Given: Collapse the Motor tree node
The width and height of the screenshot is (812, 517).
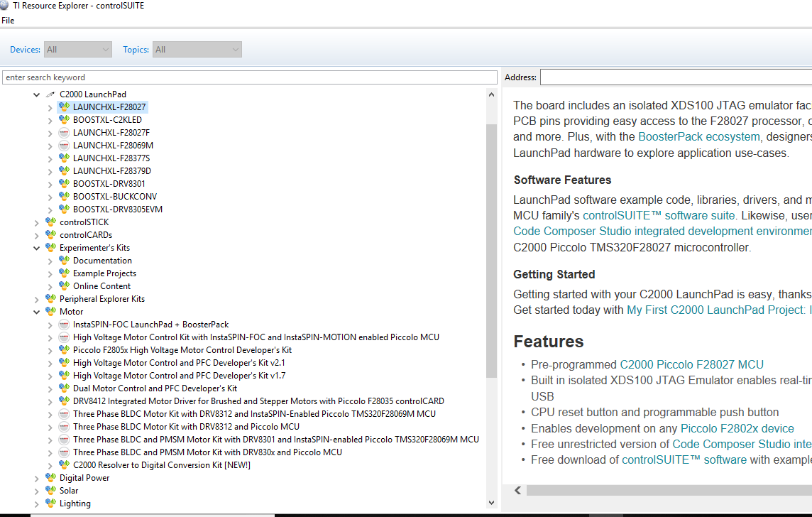Looking at the screenshot, I should point(36,312).
